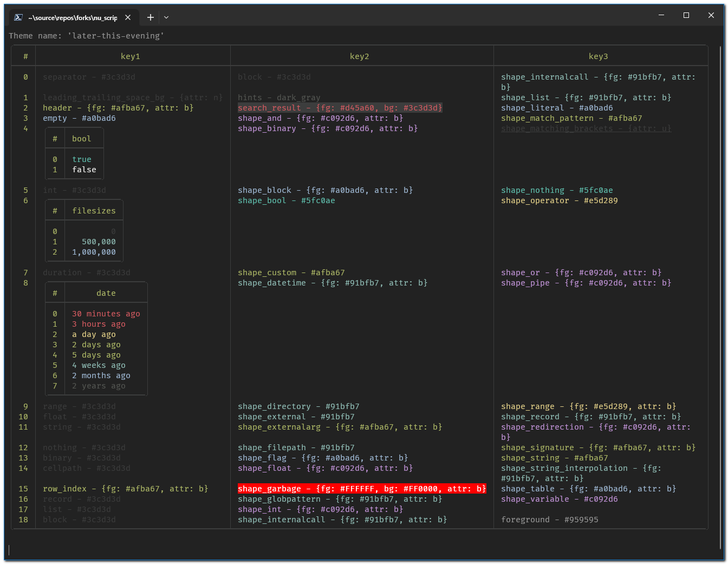
Task: Click the shape_table entry
Action: coord(589,489)
